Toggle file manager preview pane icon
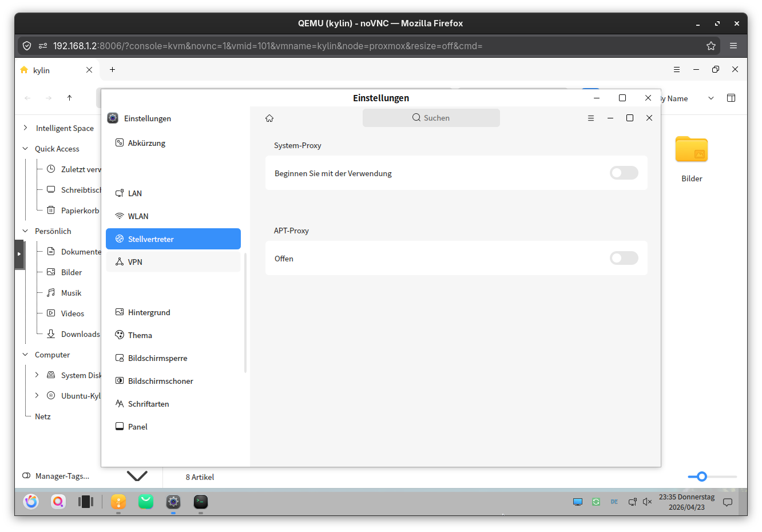 pos(731,98)
